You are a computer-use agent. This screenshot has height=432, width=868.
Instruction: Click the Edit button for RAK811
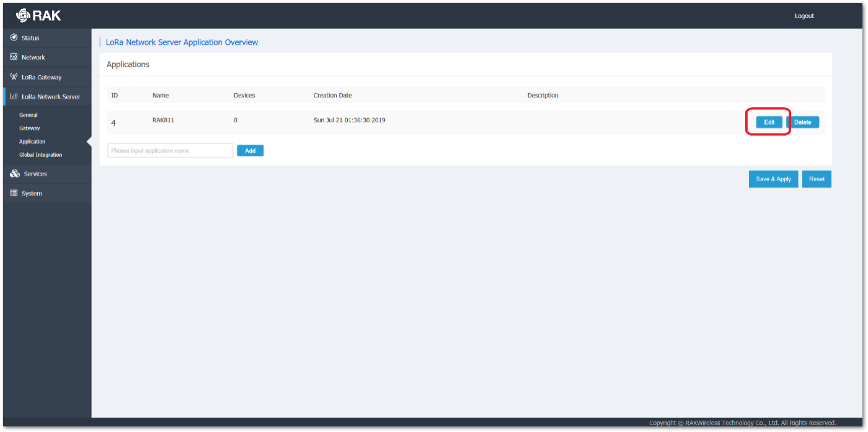click(768, 122)
